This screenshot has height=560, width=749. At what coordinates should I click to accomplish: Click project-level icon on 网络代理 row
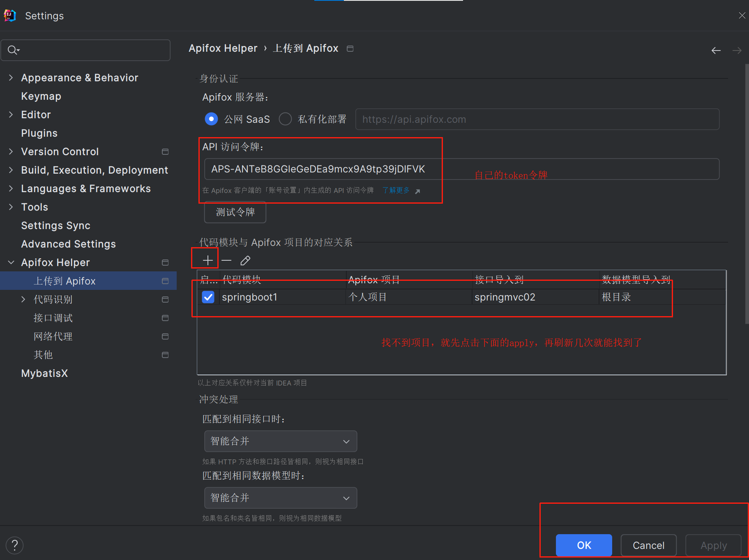click(x=165, y=336)
